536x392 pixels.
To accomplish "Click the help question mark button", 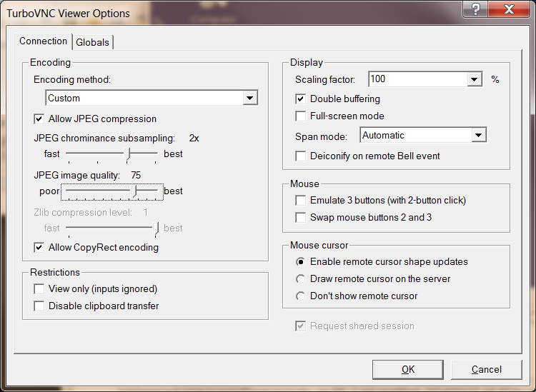I will (x=475, y=9).
